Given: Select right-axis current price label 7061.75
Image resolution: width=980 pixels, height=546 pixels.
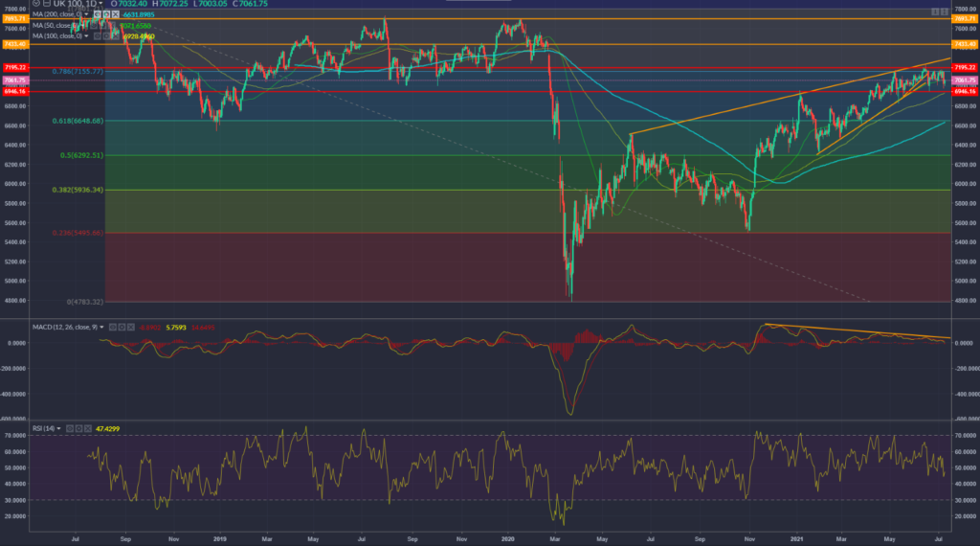Looking at the screenshot, I should click(965, 80).
